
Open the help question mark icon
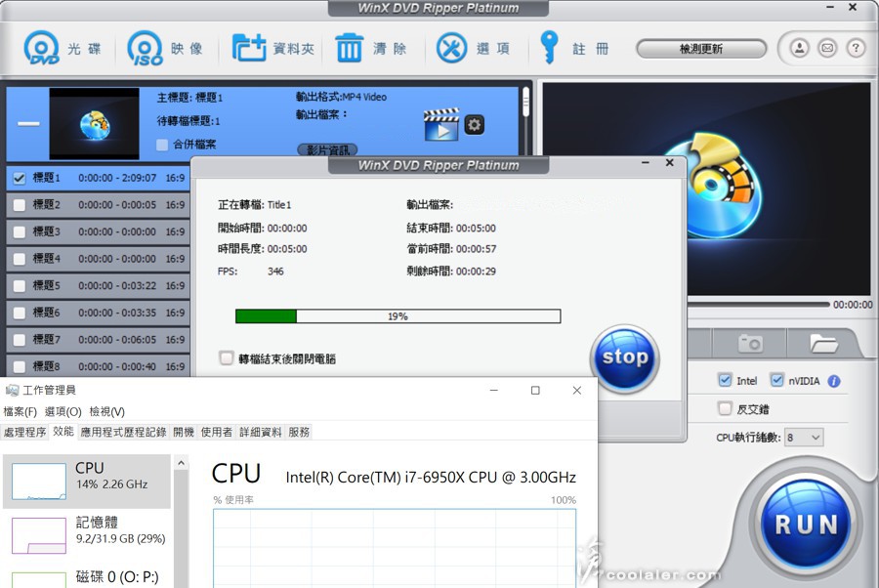856,48
